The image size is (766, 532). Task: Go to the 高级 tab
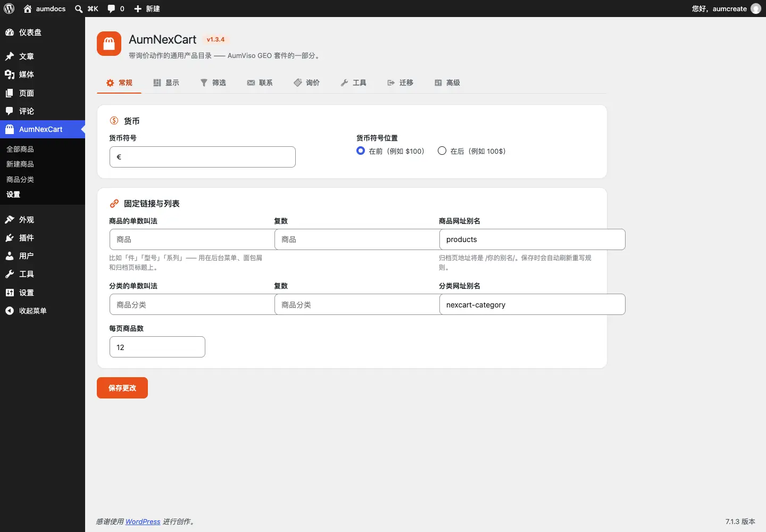pos(447,83)
